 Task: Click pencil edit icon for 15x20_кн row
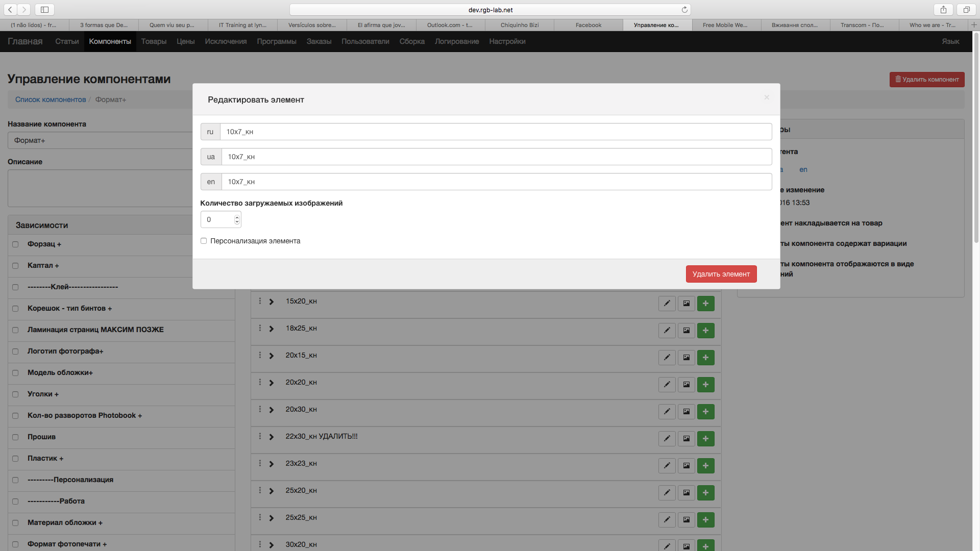667,304
